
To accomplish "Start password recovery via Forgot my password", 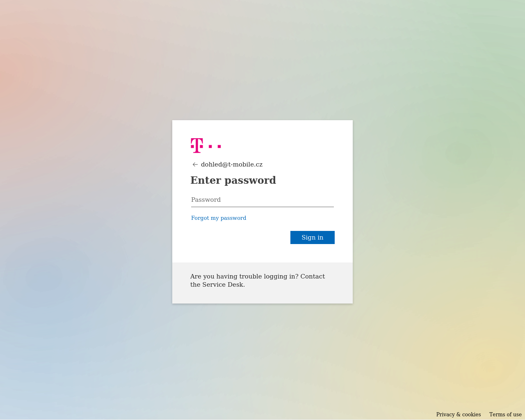I will pos(219,218).
